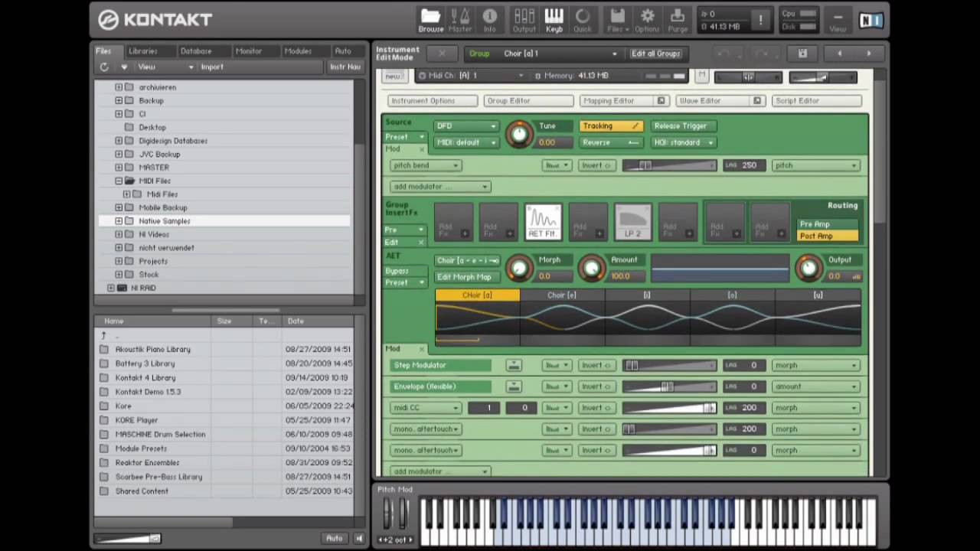Toggle Invert on Step Modulator row
The width and height of the screenshot is (980, 551).
coord(597,366)
